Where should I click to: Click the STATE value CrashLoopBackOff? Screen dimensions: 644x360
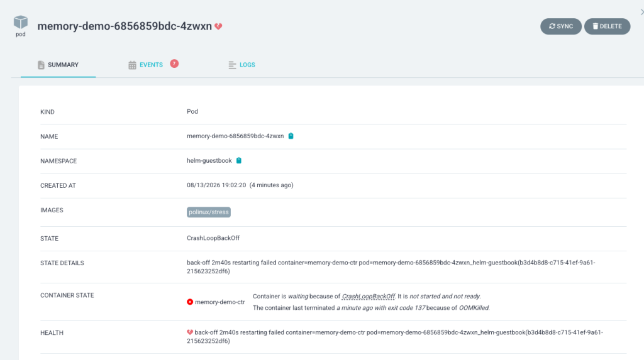[x=213, y=238]
